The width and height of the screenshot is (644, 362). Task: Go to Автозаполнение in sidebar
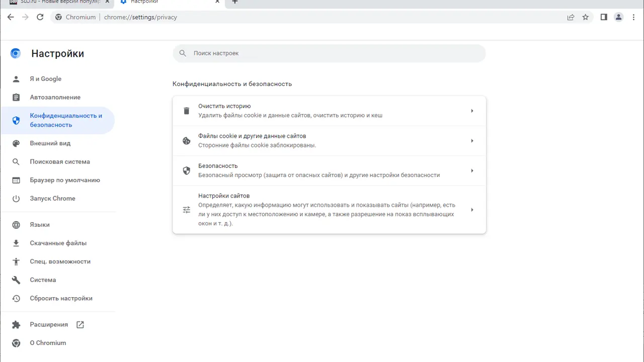click(55, 98)
